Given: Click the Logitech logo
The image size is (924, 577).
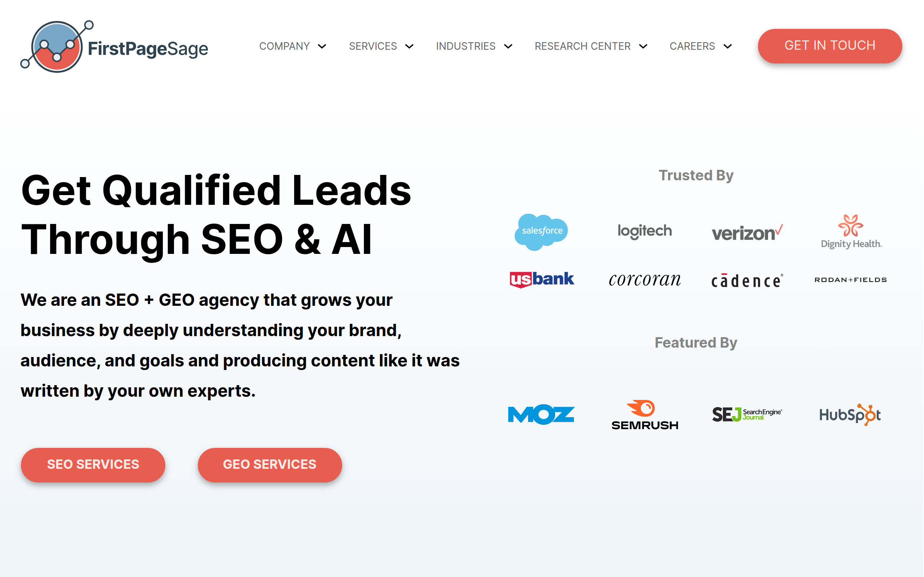Looking at the screenshot, I should pyautogui.click(x=645, y=231).
